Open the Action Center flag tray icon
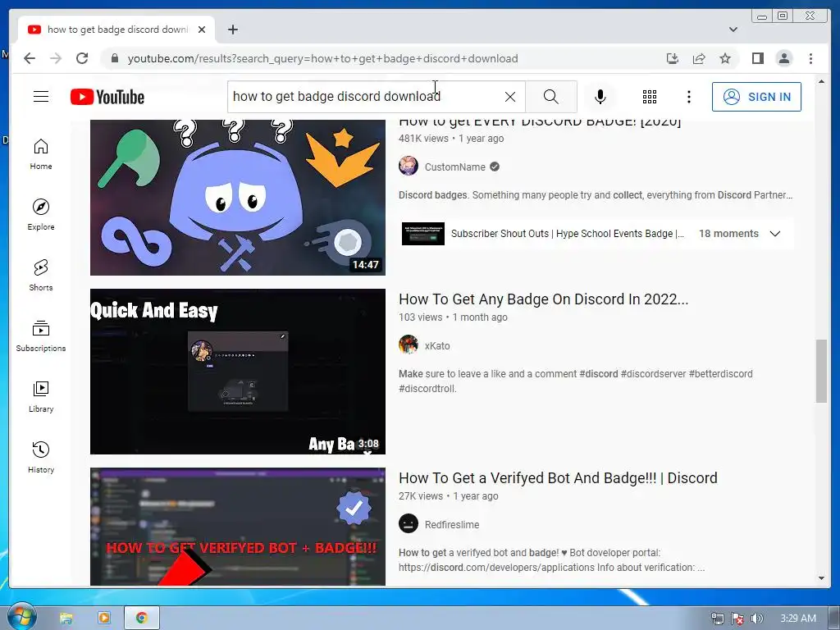840x630 pixels. point(737,619)
